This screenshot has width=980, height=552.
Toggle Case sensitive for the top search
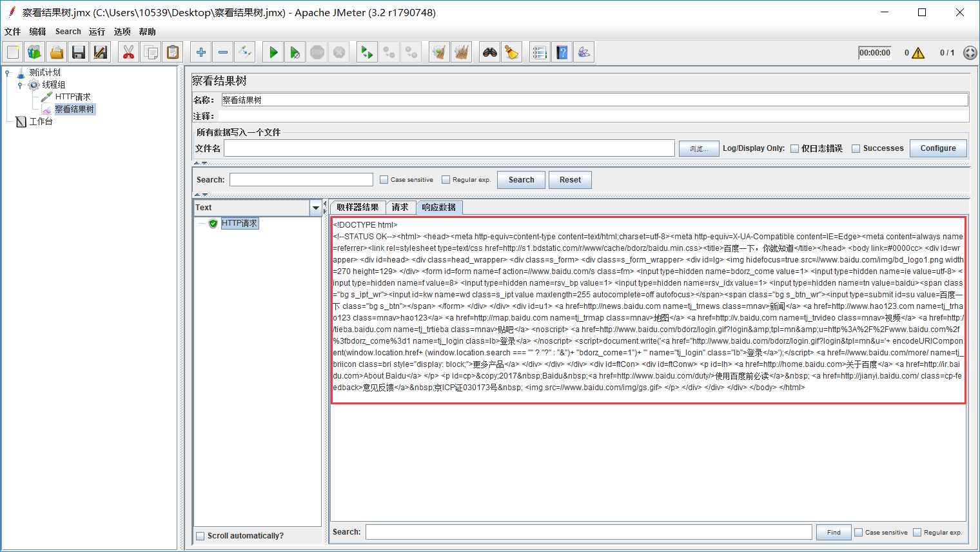coord(384,180)
